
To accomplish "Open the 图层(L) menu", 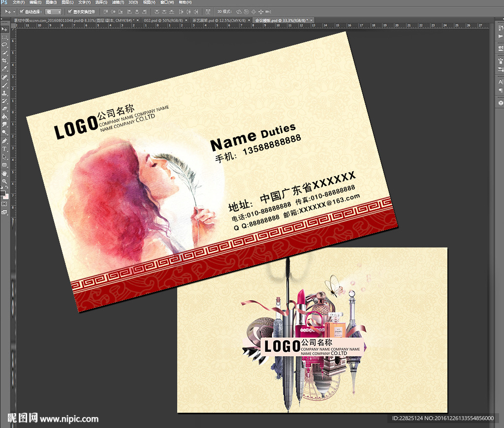I will click(67, 2).
